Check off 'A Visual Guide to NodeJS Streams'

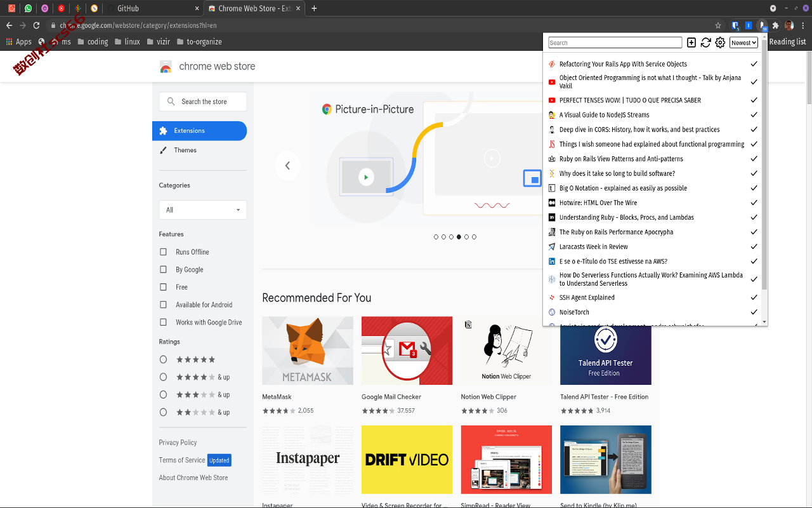(x=754, y=115)
